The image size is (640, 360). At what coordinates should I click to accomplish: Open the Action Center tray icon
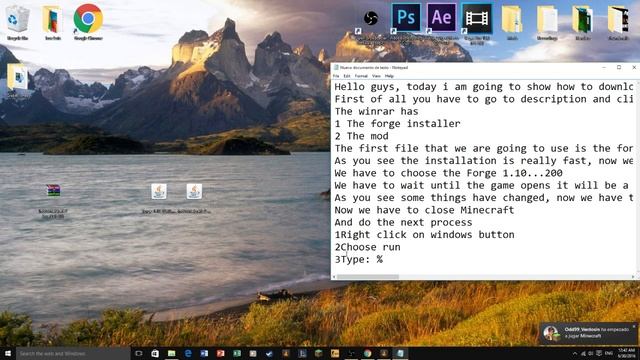tap(599, 353)
